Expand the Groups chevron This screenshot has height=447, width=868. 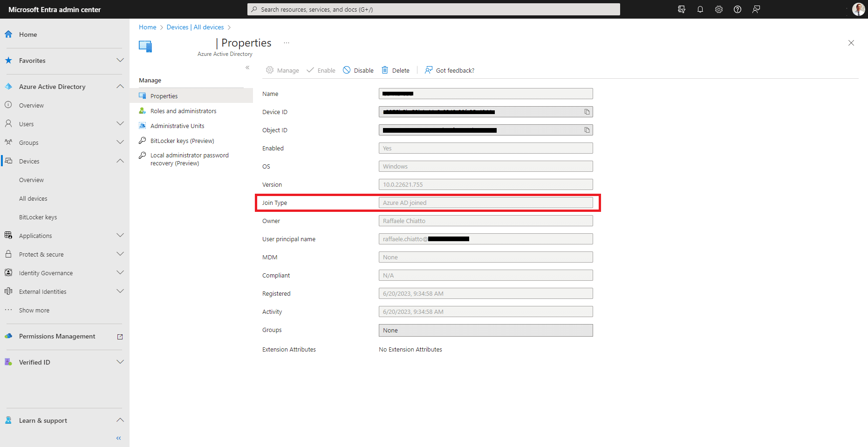click(120, 142)
